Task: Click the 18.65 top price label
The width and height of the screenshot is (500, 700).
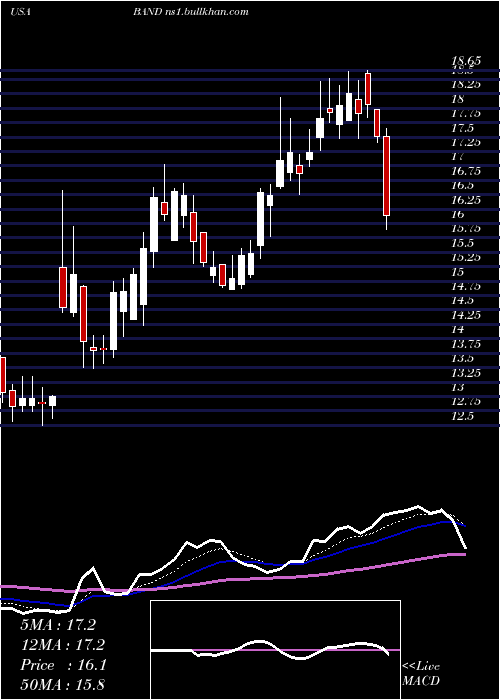Action: (466, 61)
